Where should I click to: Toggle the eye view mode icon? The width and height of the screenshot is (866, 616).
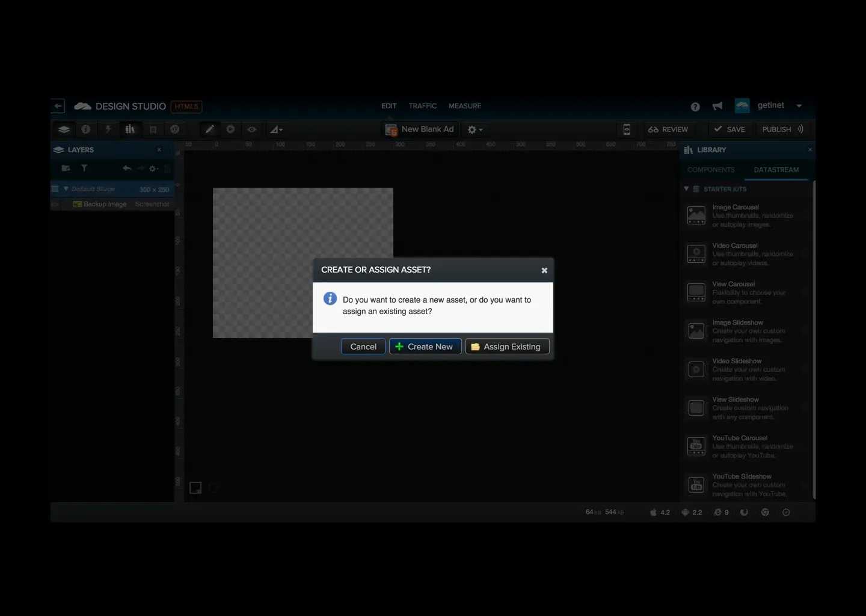click(252, 129)
